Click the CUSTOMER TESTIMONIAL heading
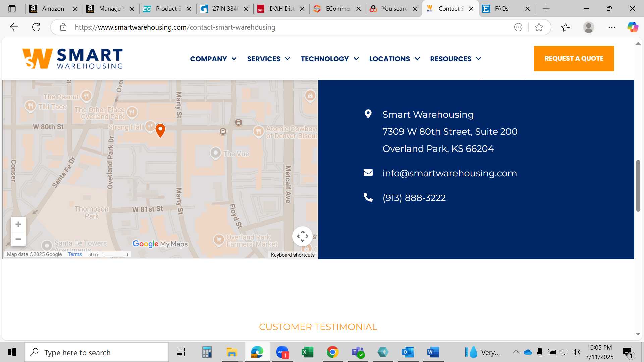The width and height of the screenshot is (644, 362). (318, 327)
